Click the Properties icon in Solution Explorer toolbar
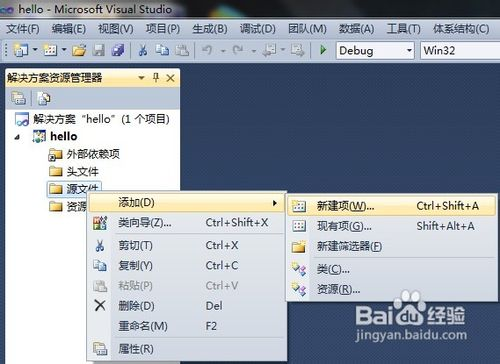The height and width of the screenshot is (364, 500). [x=18, y=98]
